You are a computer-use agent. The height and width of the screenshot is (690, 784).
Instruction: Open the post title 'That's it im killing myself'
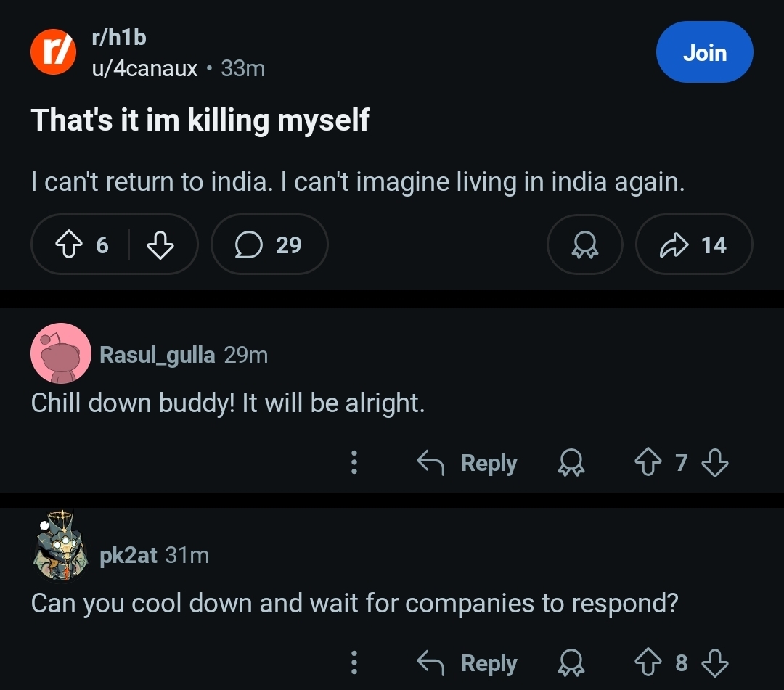(200, 120)
